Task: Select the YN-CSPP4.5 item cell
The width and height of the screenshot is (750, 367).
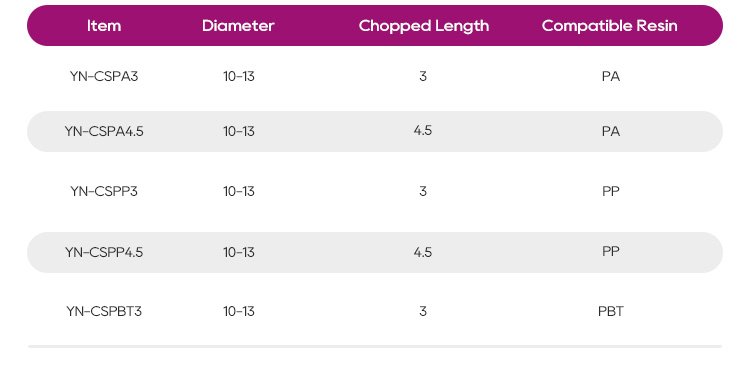Action: click(104, 252)
